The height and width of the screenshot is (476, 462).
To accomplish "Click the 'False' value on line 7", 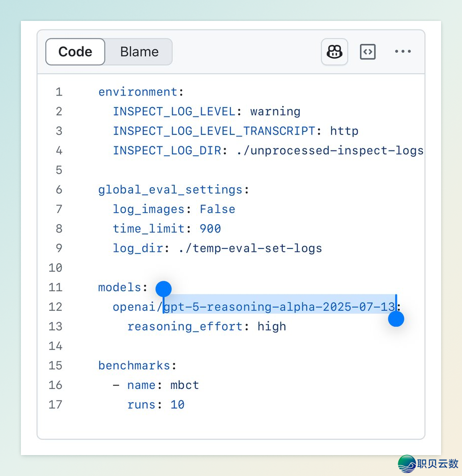I will (x=218, y=209).
